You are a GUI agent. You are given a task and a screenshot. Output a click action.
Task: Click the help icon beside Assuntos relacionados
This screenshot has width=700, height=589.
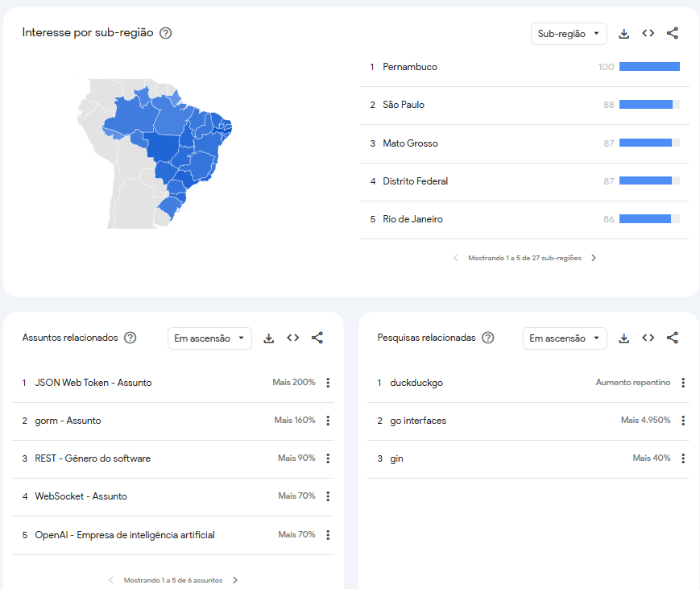[130, 338]
